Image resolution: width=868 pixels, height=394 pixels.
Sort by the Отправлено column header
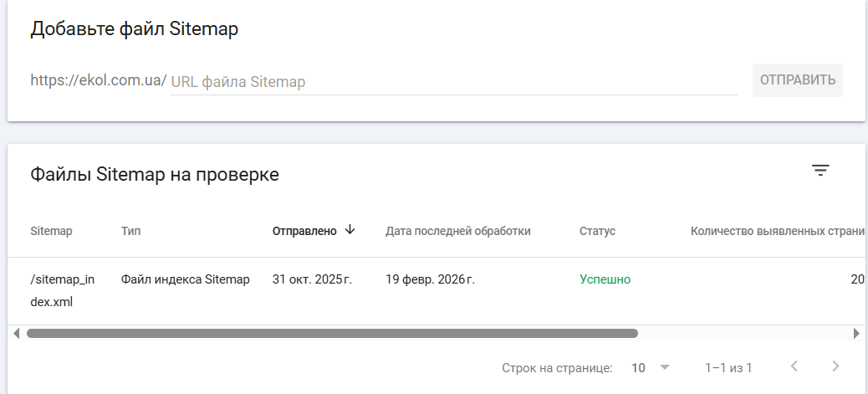(304, 231)
